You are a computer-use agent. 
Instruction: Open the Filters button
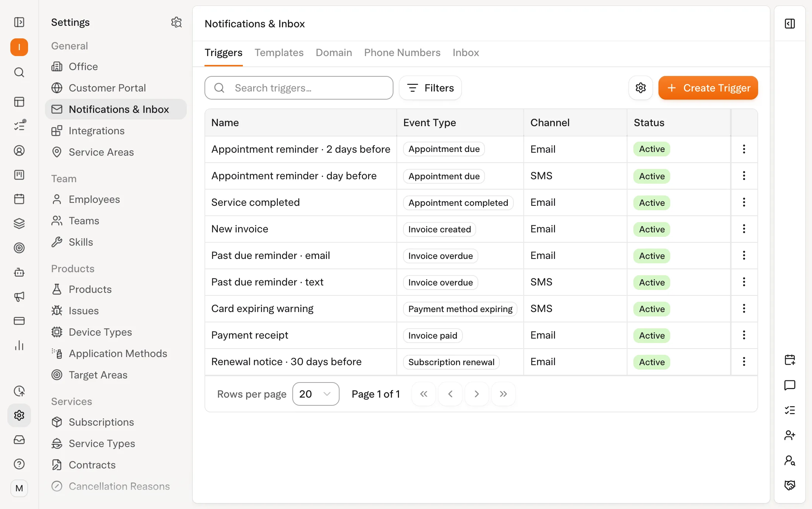[x=430, y=88]
